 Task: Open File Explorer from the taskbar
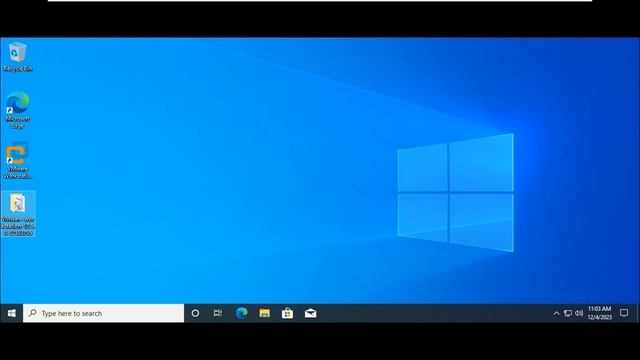coord(264,313)
